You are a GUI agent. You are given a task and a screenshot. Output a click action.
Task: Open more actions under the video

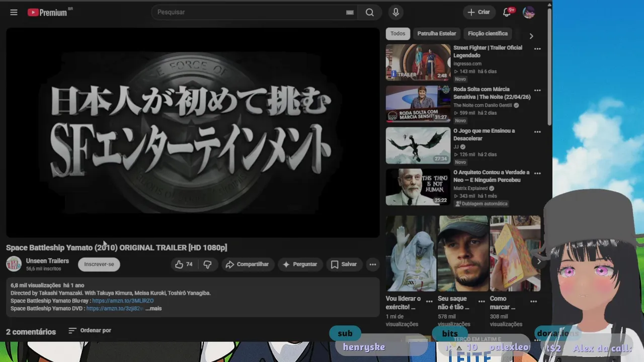372,264
